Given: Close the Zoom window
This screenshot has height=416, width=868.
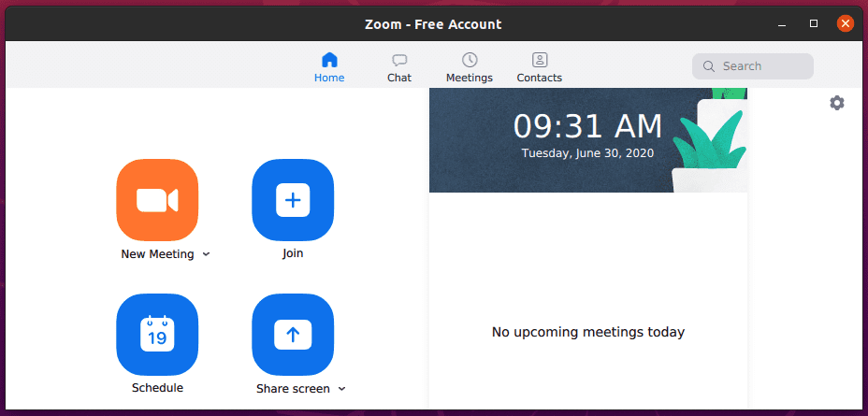Looking at the screenshot, I should (846, 23).
